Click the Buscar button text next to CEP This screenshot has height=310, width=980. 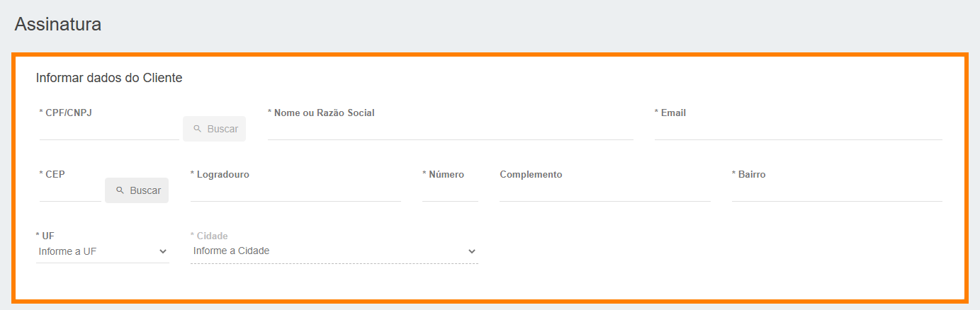point(145,191)
